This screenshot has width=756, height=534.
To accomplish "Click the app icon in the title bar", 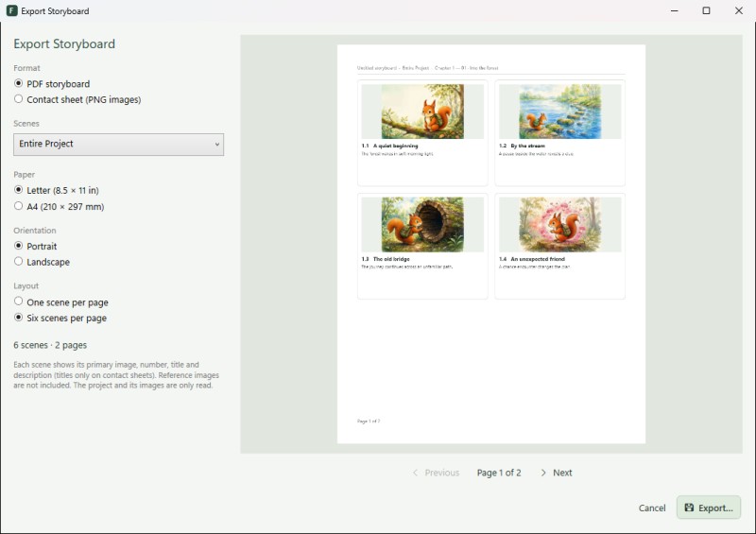I will coord(11,10).
